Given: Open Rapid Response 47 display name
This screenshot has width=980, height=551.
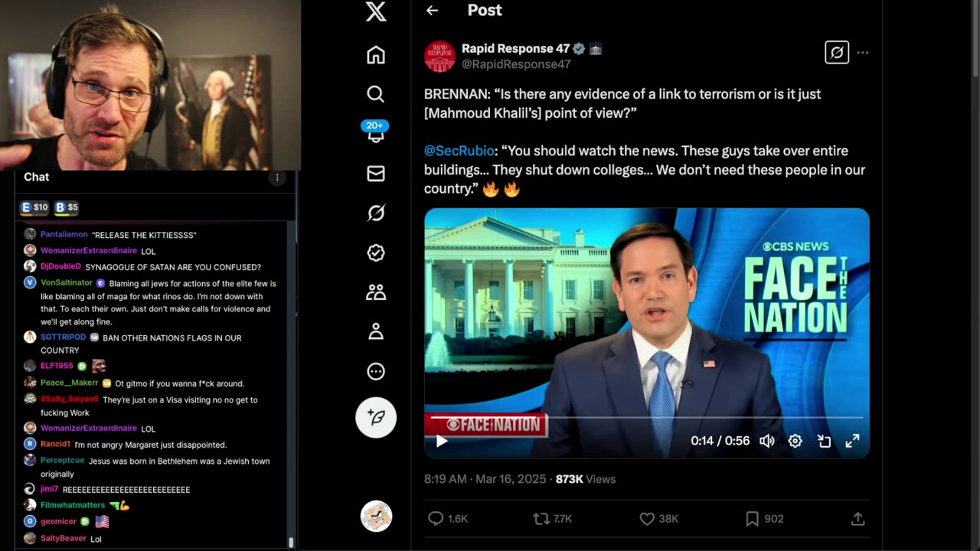Looking at the screenshot, I should click(x=515, y=48).
